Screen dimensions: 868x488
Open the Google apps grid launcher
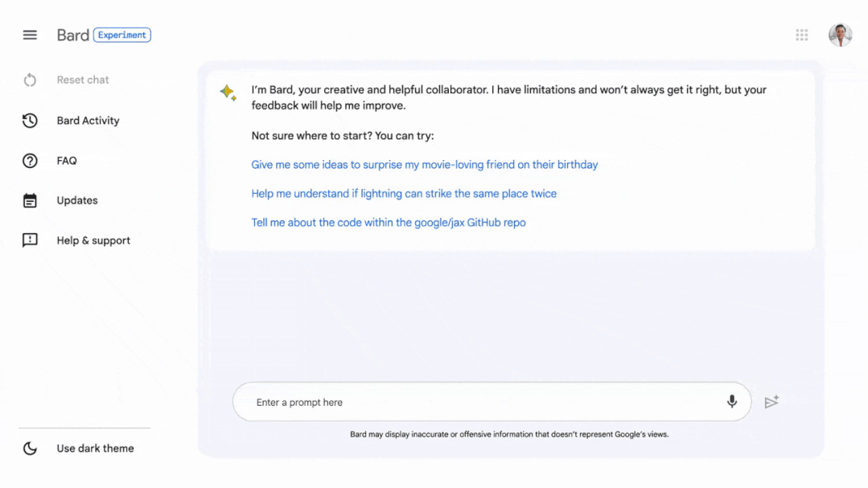pyautogui.click(x=801, y=35)
